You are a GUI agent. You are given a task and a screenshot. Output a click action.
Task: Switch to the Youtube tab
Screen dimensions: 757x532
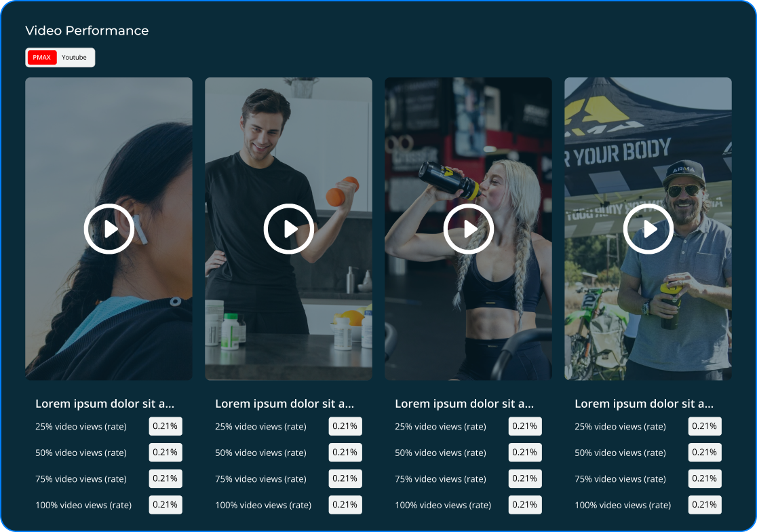[x=75, y=58]
